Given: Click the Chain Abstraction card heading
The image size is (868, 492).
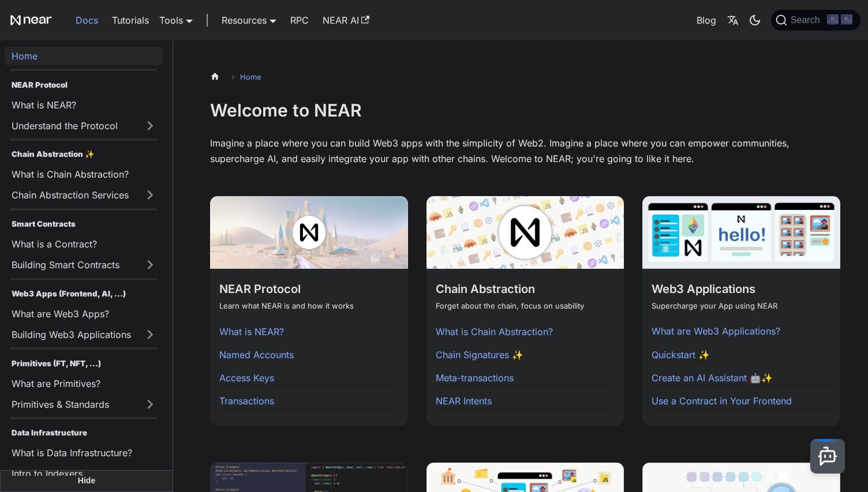Looking at the screenshot, I should (485, 289).
